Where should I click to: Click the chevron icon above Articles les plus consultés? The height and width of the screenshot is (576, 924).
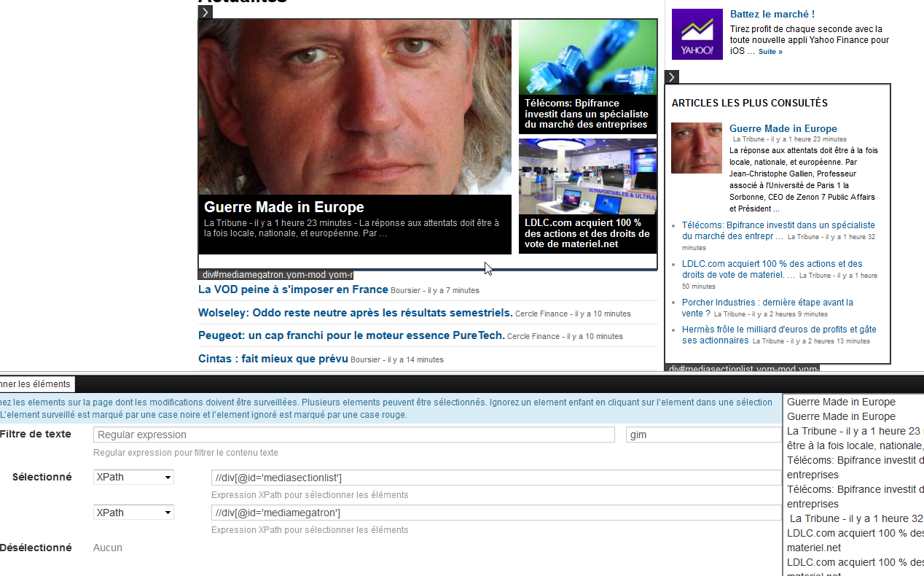pyautogui.click(x=672, y=77)
